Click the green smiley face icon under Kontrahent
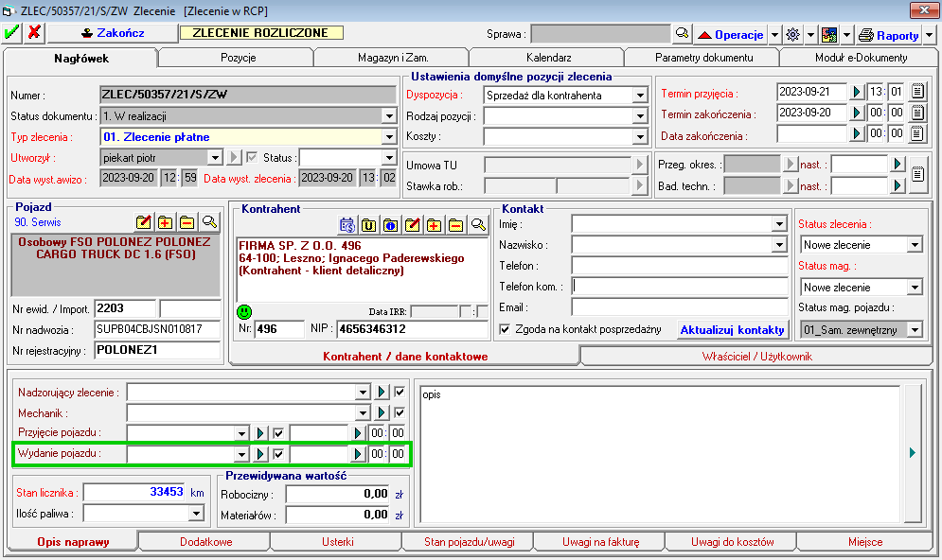The width and height of the screenshot is (942, 560). pyautogui.click(x=244, y=311)
